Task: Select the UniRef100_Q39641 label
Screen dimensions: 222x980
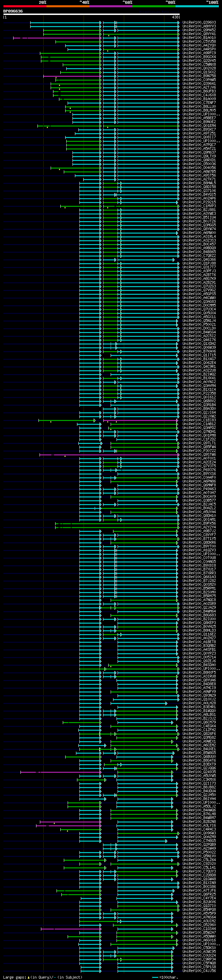Action: pyautogui.click(x=199, y=84)
